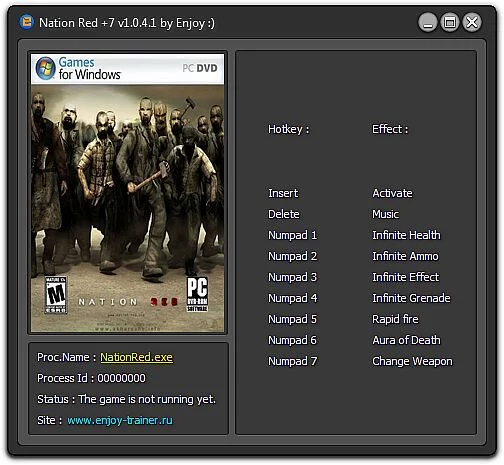Select the Numpad 3 hotkey label
Viewport: 504px width, 465px height.
click(292, 277)
